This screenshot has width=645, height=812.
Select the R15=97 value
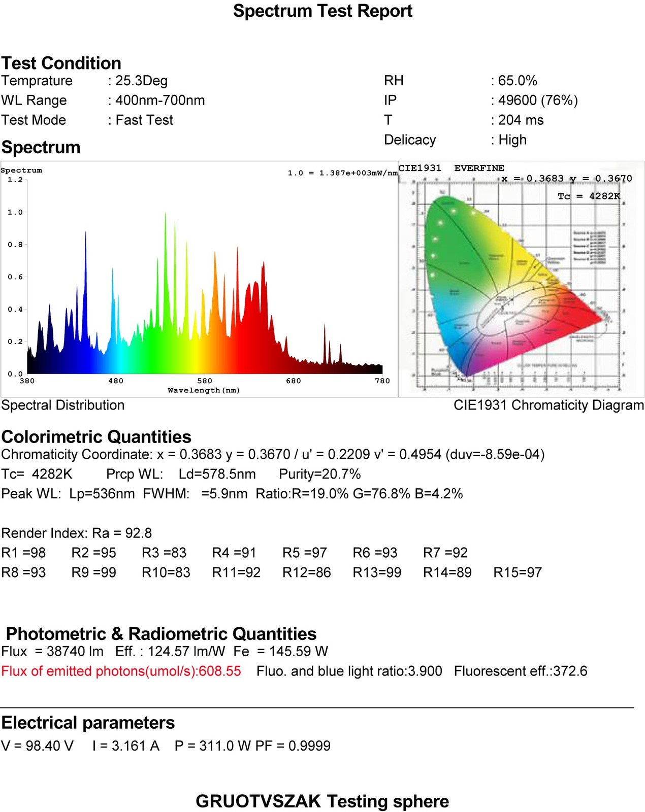tap(518, 572)
